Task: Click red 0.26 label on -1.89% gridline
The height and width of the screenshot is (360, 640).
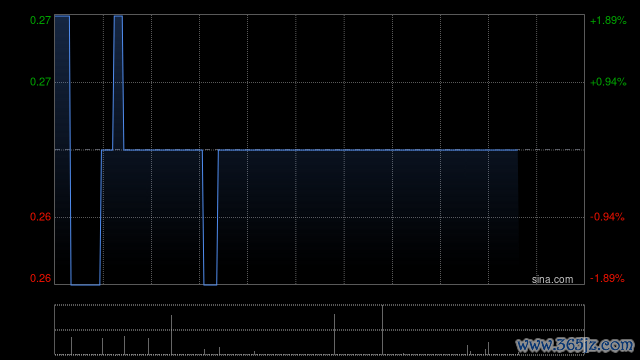Action: (40, 278)
